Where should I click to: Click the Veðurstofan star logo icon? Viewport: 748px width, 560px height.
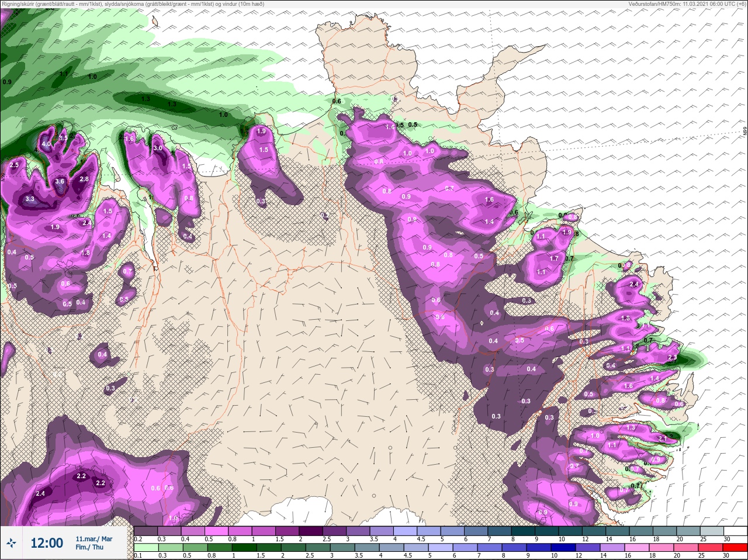[12, 543]
